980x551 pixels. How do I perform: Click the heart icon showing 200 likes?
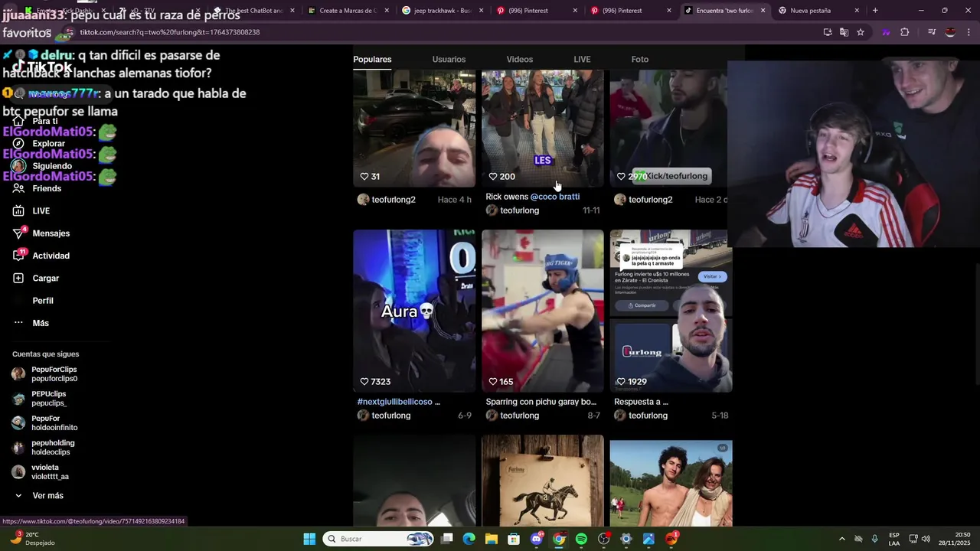point(494,176)
